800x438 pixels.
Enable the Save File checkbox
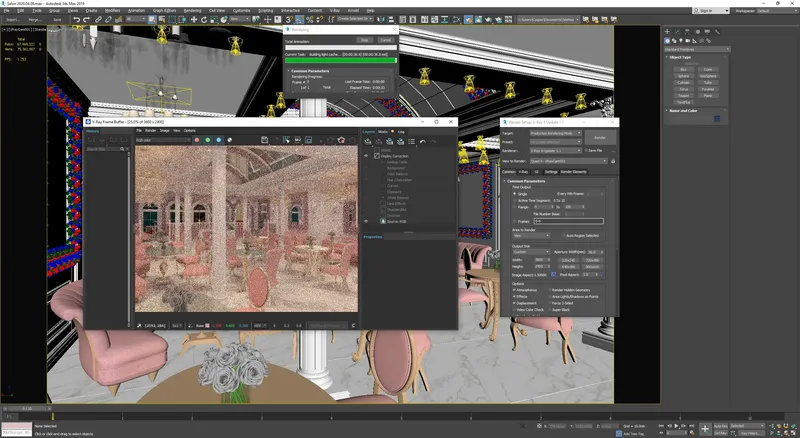tap(586, 151)
